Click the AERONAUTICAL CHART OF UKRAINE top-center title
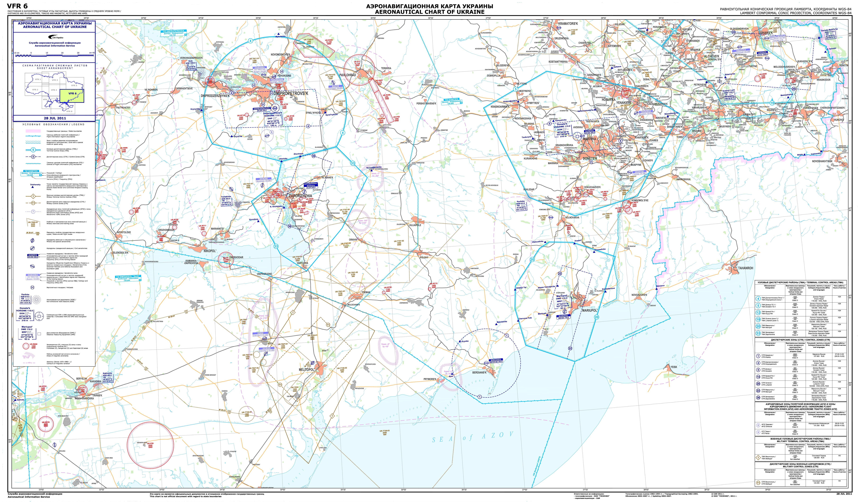This screenshot has height=504, width=860. [430, 12]
